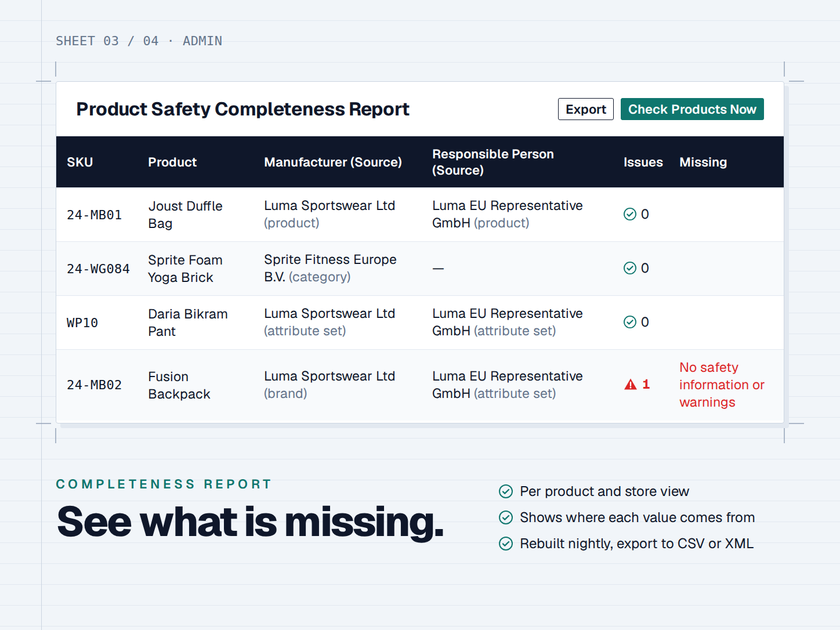This screenshot has height=630, width=840.
Task: Click check icon beside Rebuilt nightly export line
Action: [506, 544]
